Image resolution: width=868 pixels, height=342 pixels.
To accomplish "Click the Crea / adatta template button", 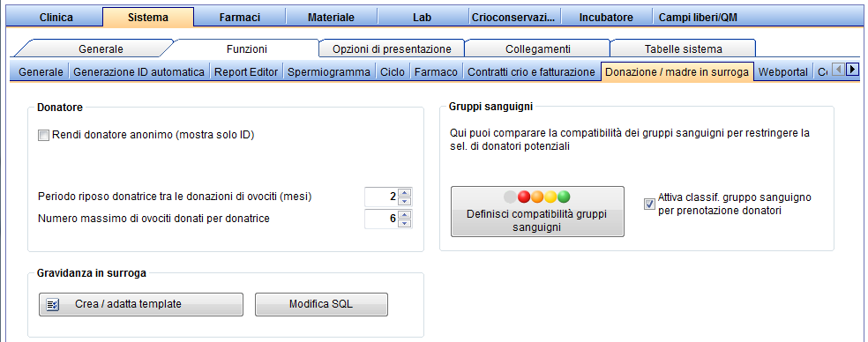I will 141,304.
